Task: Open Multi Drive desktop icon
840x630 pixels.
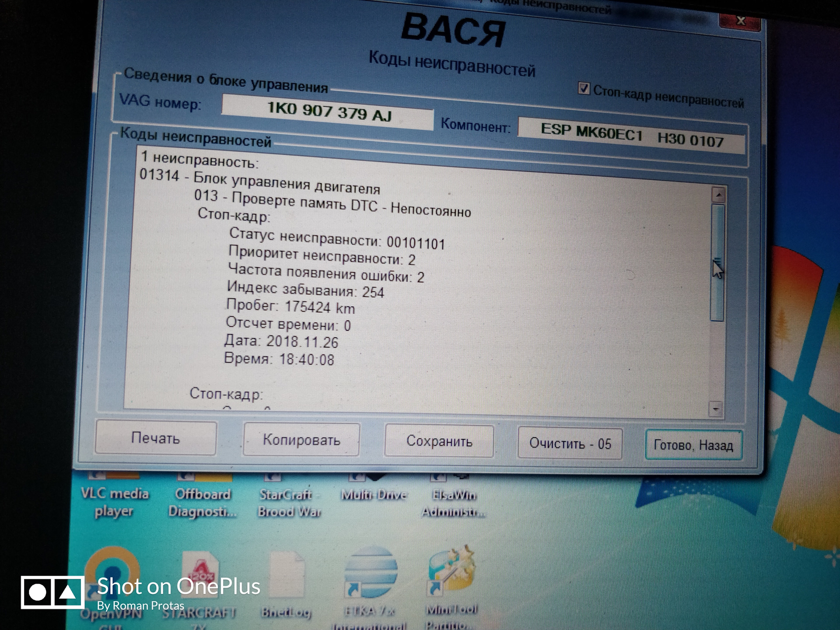Action: [x=374, y=493]
